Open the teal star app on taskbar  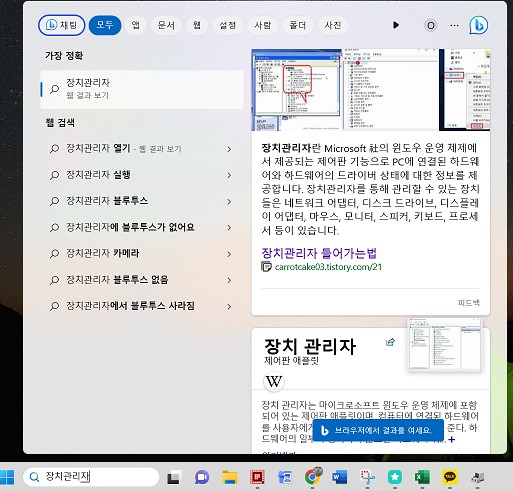click(395, 477)
